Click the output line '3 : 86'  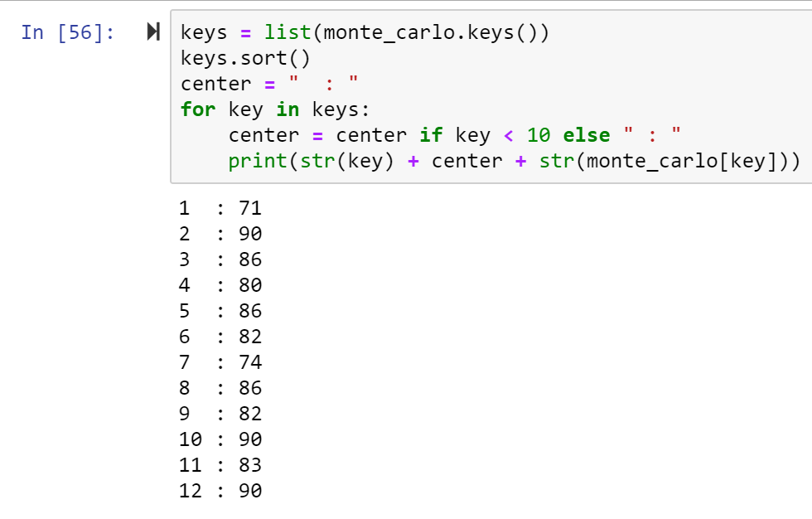220,259
